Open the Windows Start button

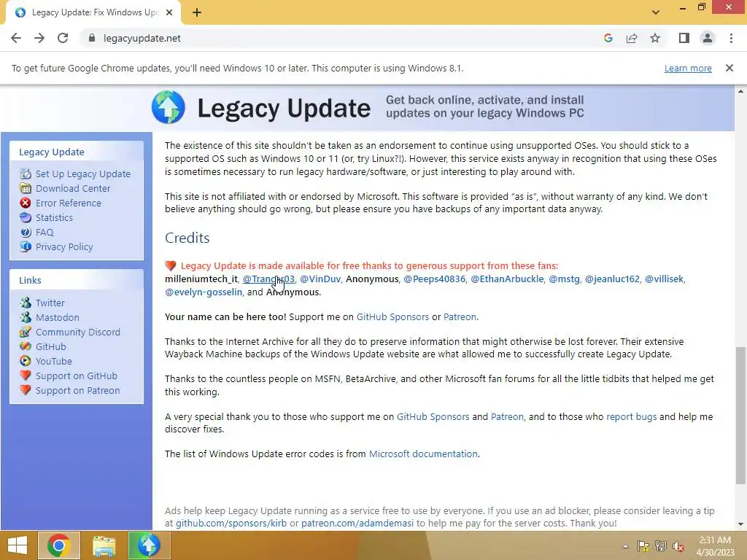18,545
